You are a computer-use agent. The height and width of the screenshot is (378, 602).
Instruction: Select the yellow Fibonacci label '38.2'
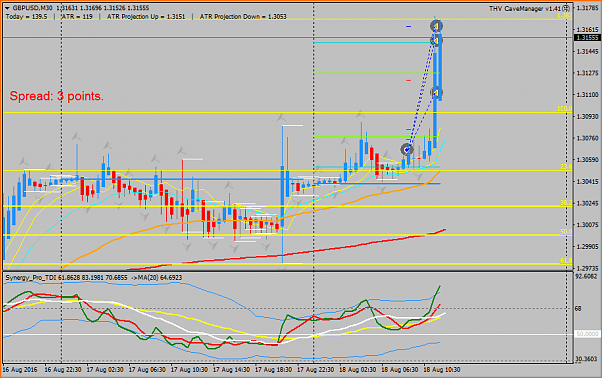point(566,203)
